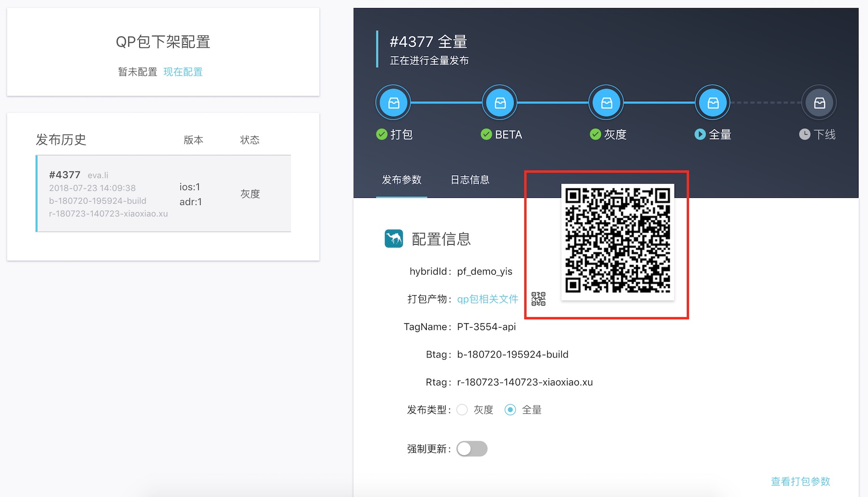
Task: Open the 现在配置 link
Action: coord(183,72)
